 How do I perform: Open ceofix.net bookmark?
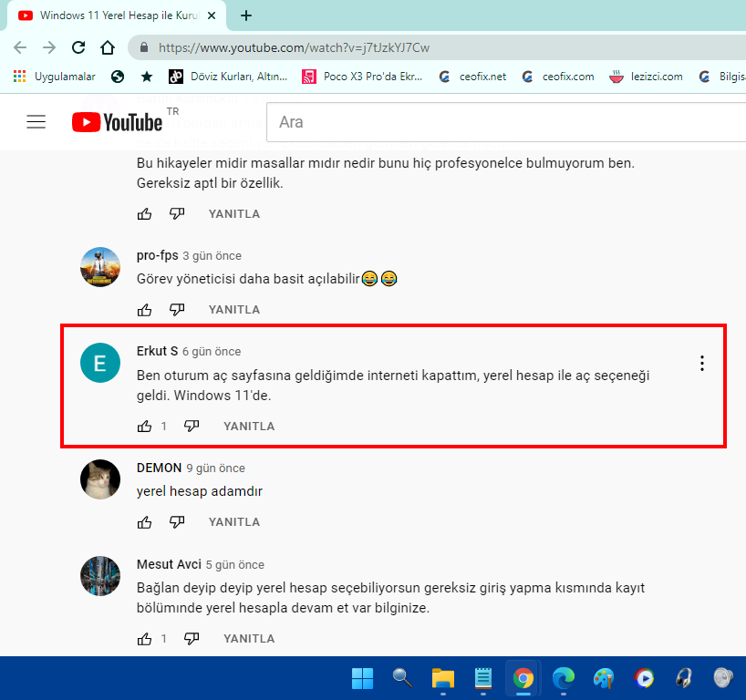(x=472, y=77)
